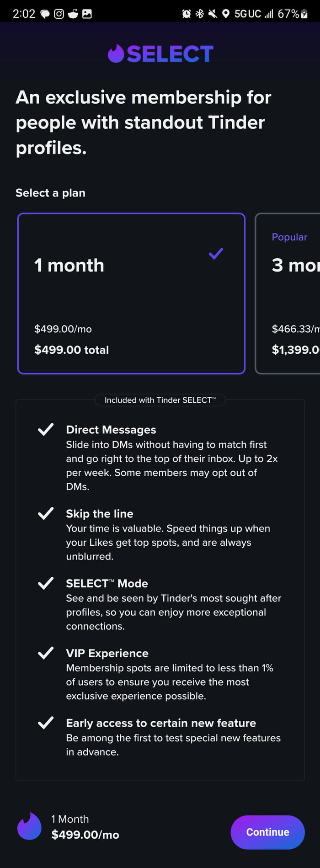The height and width of the screenshot is (868, 320).
Task: Tap the Instagram notification icon in status bar
Action: coord(59,14)
